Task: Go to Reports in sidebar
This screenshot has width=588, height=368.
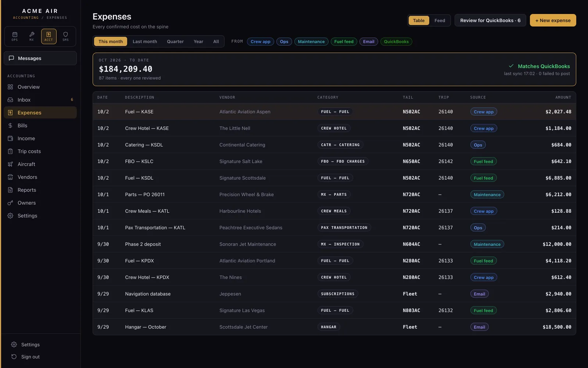Action: click(x=40, y=190)
